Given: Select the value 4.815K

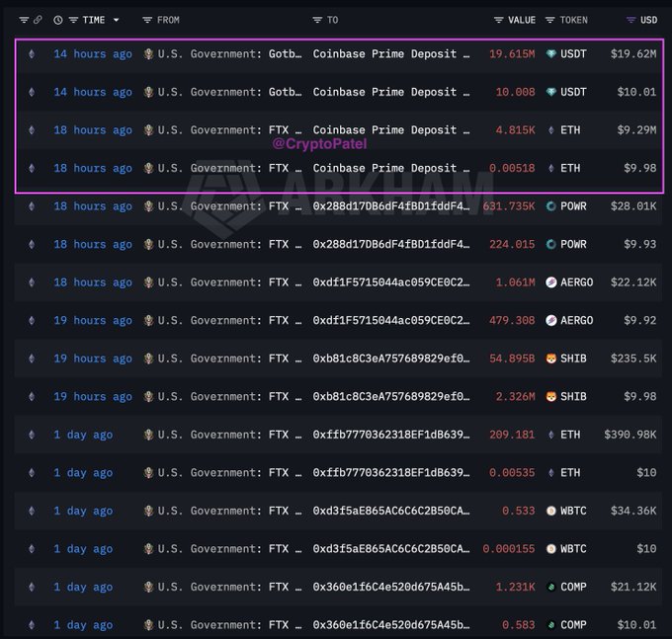Looking at the screenshot, I should tap(516, 130).
